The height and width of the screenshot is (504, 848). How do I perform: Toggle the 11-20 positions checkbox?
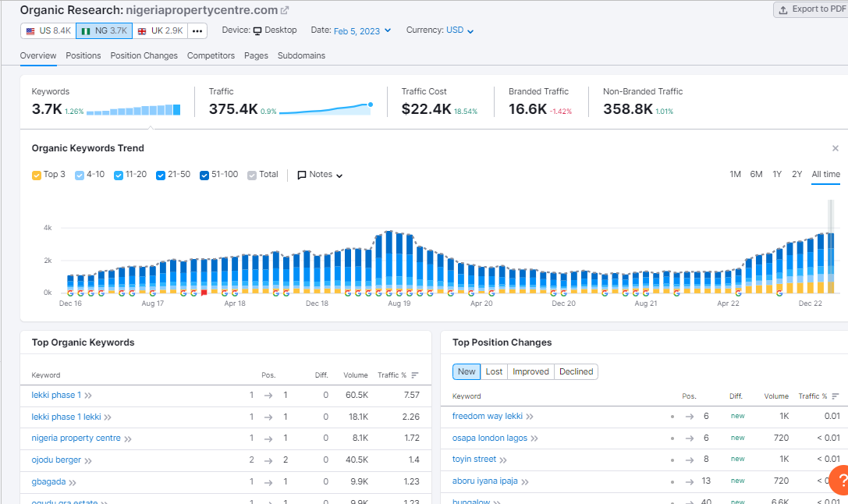(119, 176)
